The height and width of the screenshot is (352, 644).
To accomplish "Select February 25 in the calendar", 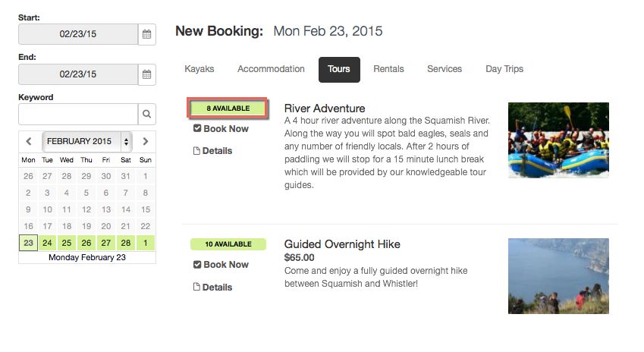I will (x=67, y=243).
